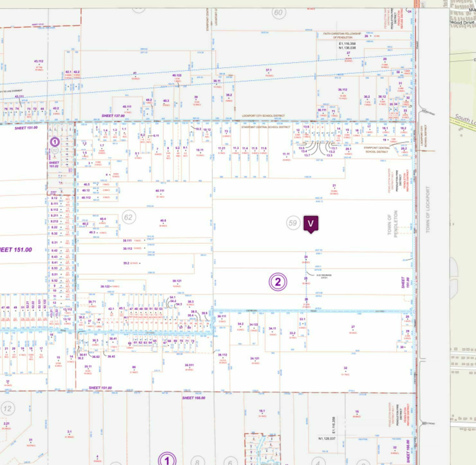Click the SHEET 166.00 label at the bottom boundary
This screenshot has height=465, width=476.
[193, 398]
